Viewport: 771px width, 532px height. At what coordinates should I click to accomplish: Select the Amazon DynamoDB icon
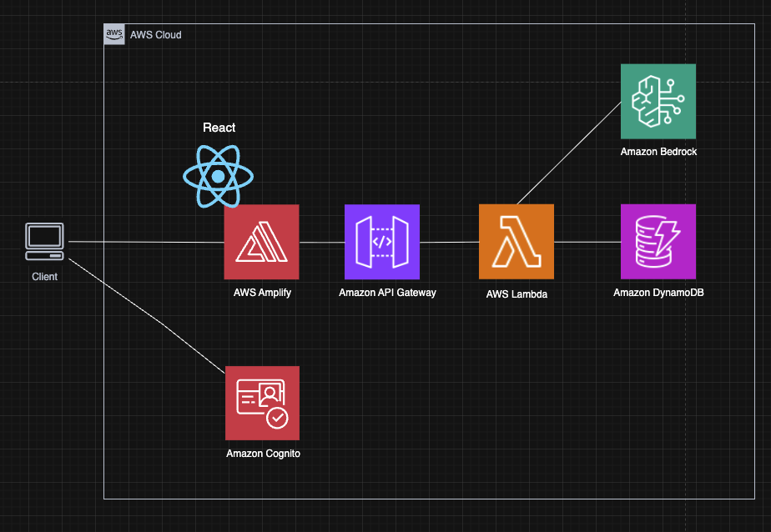[658, 242]
